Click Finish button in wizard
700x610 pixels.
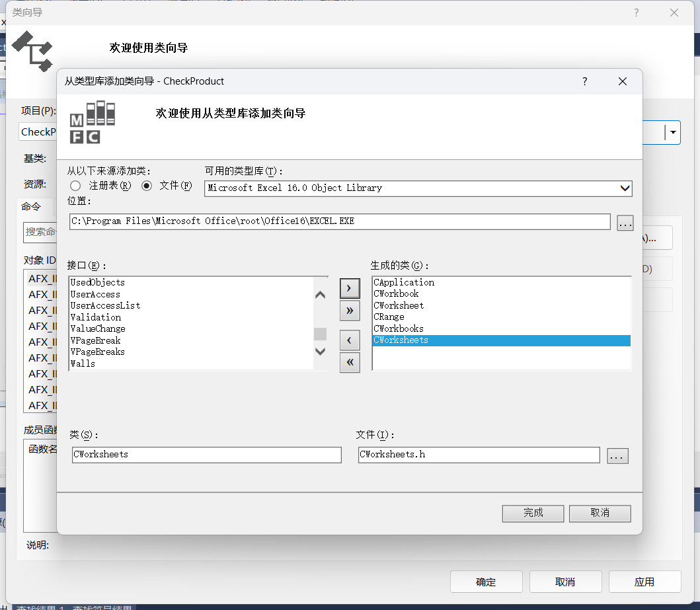[533, 513]
